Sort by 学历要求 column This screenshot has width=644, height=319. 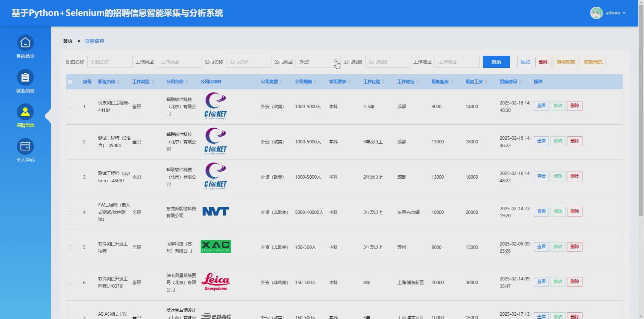(x=350, y=82)
